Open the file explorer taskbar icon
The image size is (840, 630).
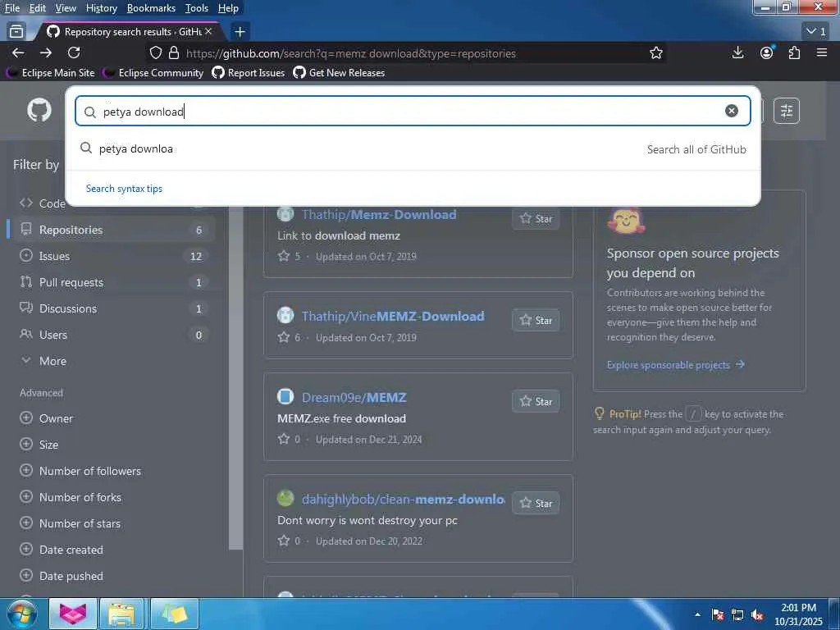point(121,614)
